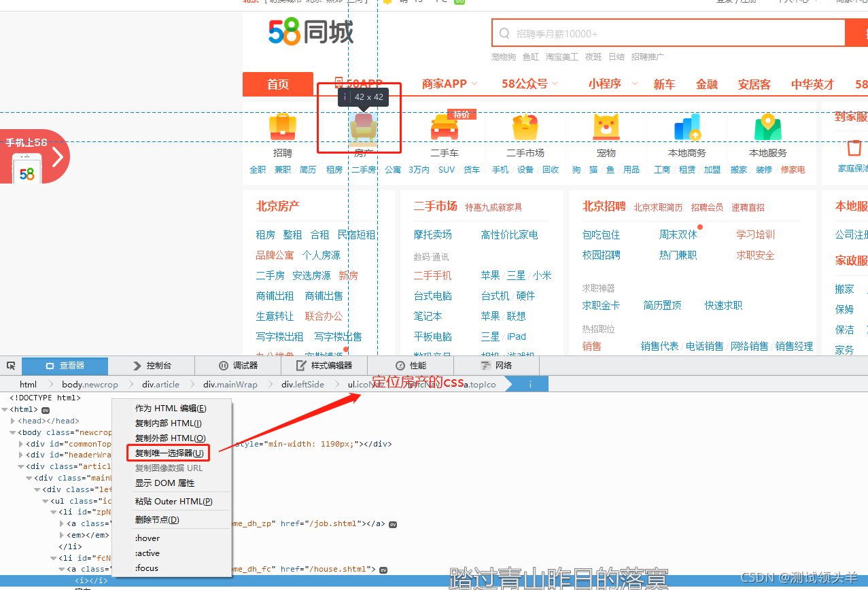Open the 招聘 briefcase category icon
868x590 pixels.
(x=282, y=126)
